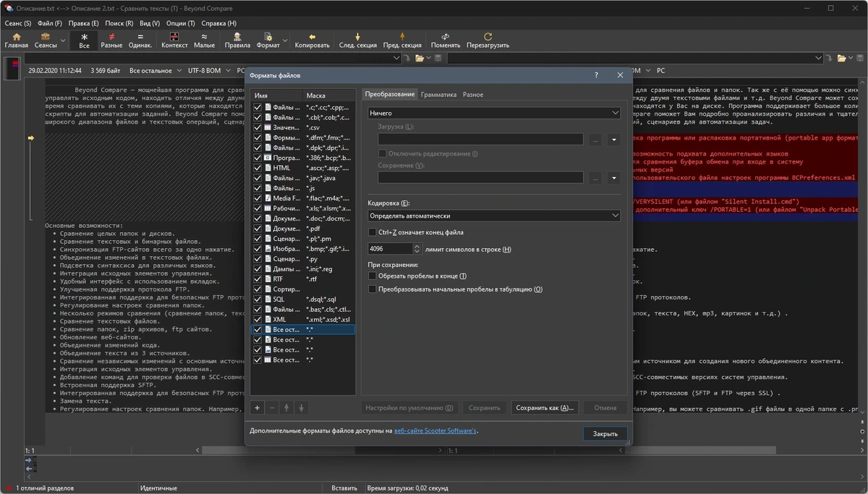Jump to next section with След. секция
The image size is (868, 494).
click(x=357, y=41)
